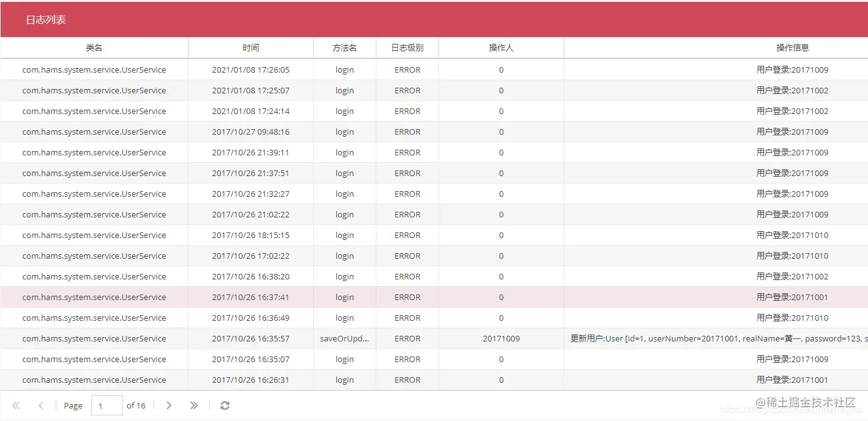Click class name in the 21:02:22 row
This screenshot has height=421, width=868.
(94, 214)
